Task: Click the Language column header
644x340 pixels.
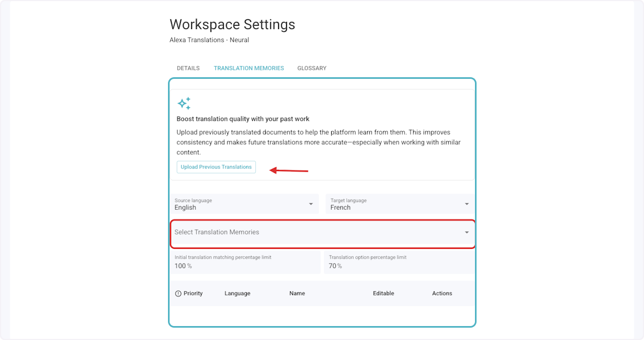Action: pos(237,293)
